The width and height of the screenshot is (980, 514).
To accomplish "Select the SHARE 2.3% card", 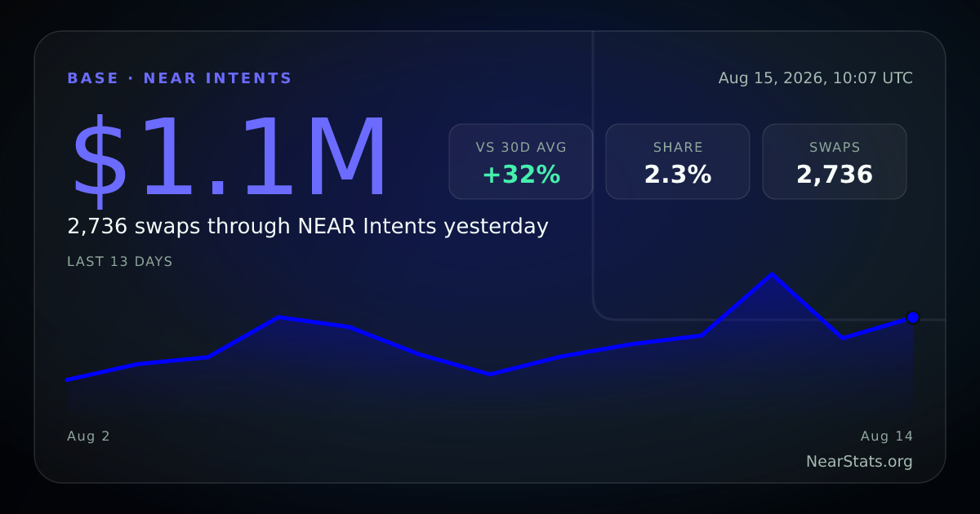I will tap(678, 162).
